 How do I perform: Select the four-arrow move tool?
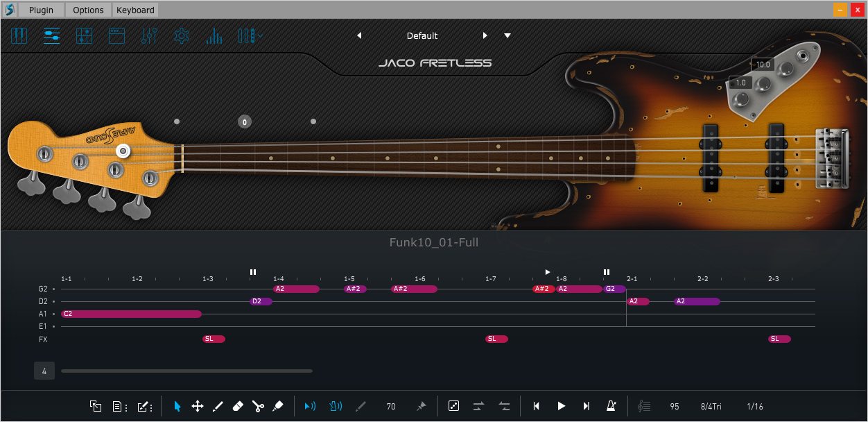pos(197,406)
